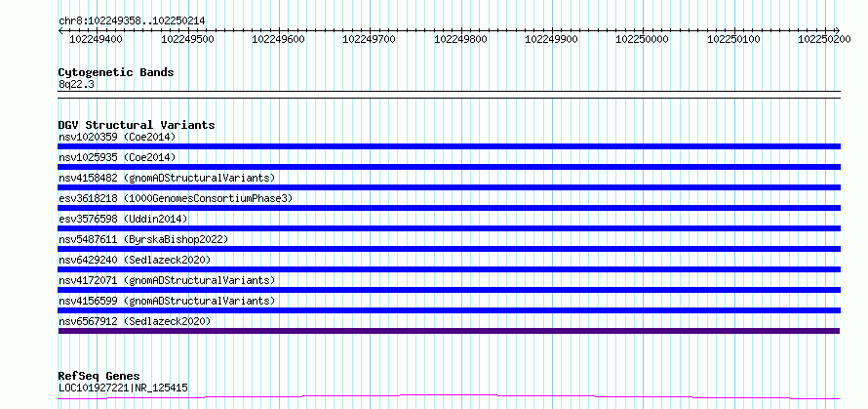Click the blue bar under esv3576598
868x409 pixels.
pyautogui.click(x=449, y=228)
